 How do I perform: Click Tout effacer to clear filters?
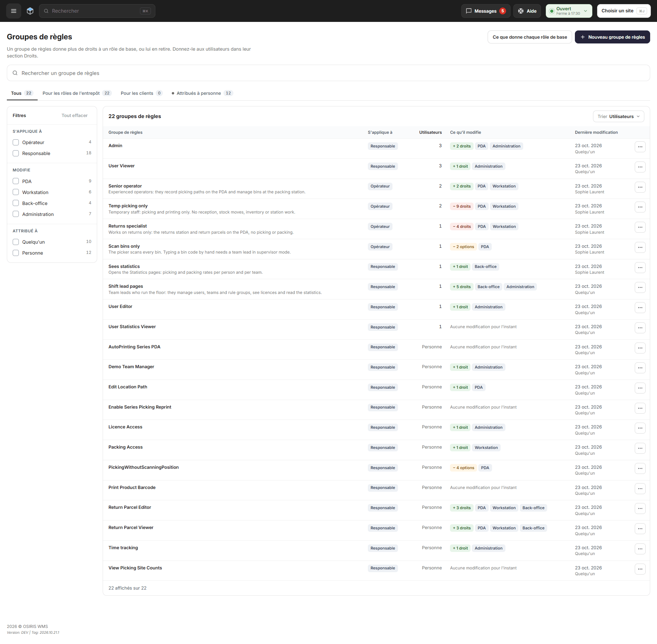tap(74, 115)
